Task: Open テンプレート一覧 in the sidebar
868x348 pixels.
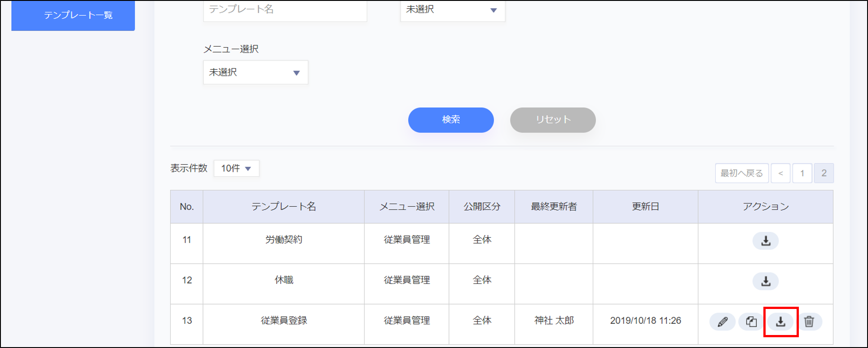Action: [73, 15]
